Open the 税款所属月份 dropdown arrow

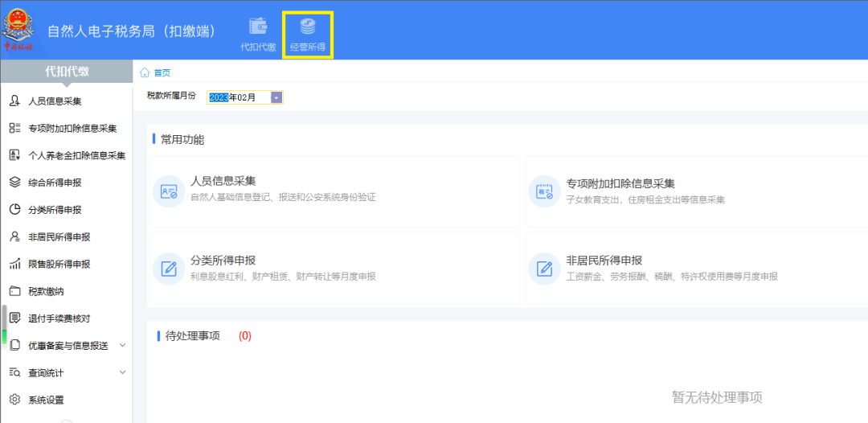276,97
